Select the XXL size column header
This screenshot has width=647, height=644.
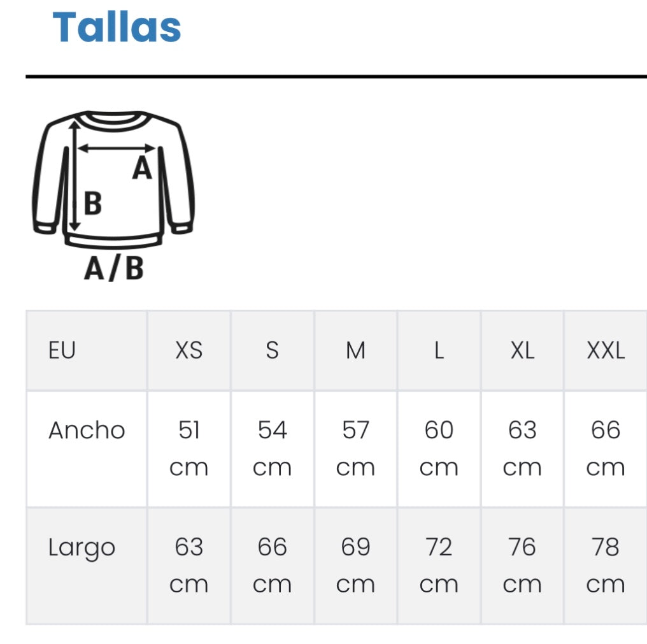pos(606,350)
